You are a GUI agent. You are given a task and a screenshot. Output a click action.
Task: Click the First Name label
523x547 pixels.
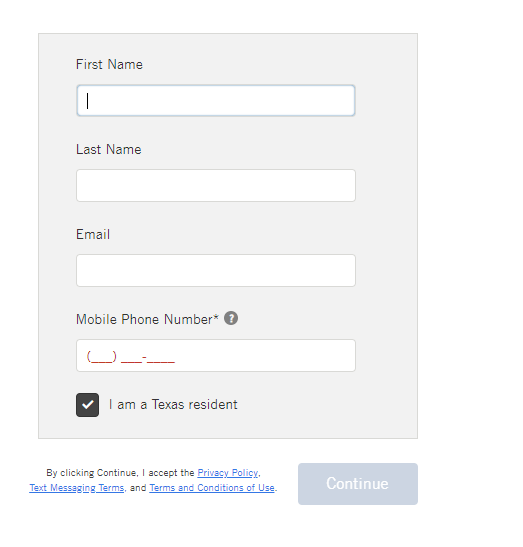[109, 65]
